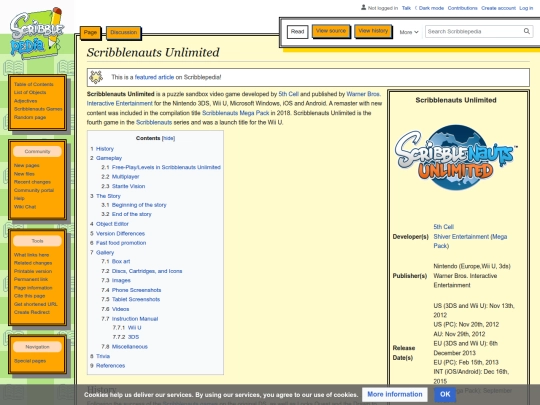Jump to Wii U instruction manual section
Image resolution: width=540 pixels, height=405 pixels.
134,328
